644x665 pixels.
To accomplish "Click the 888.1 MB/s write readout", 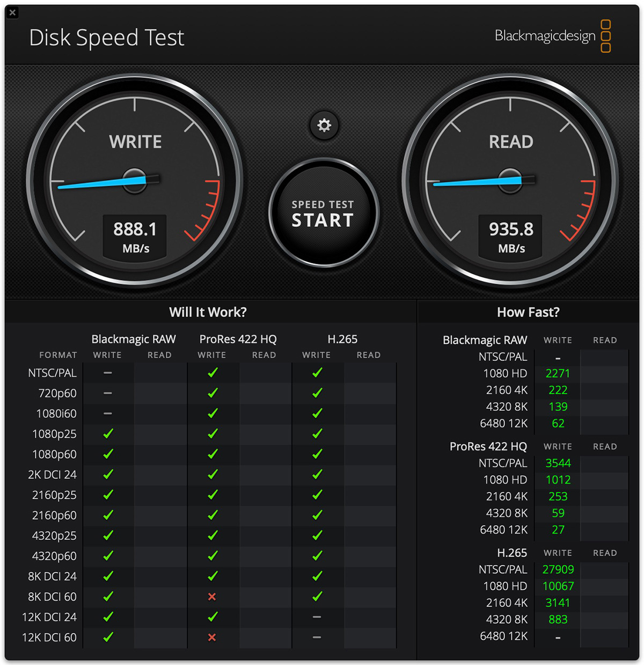I will tap(135, 237).
